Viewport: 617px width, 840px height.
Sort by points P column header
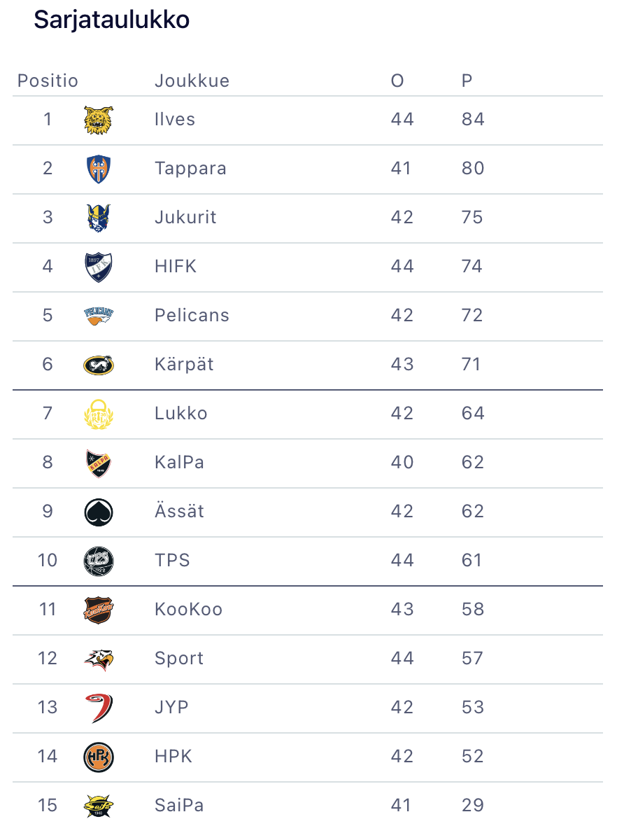point(467,81)
